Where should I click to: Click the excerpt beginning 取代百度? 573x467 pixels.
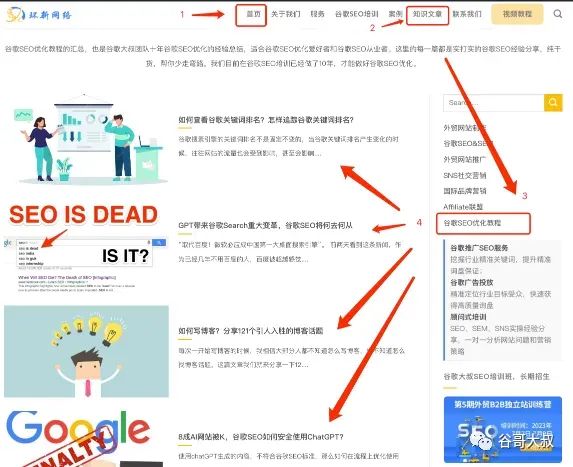(x=290, y=252)
